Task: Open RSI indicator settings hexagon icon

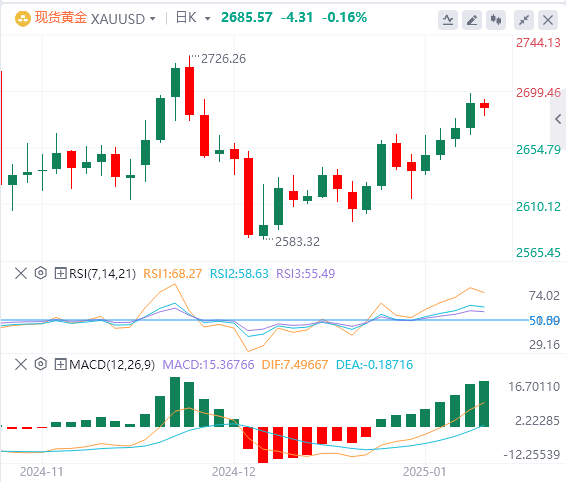Action: click(x=41, y=273)
